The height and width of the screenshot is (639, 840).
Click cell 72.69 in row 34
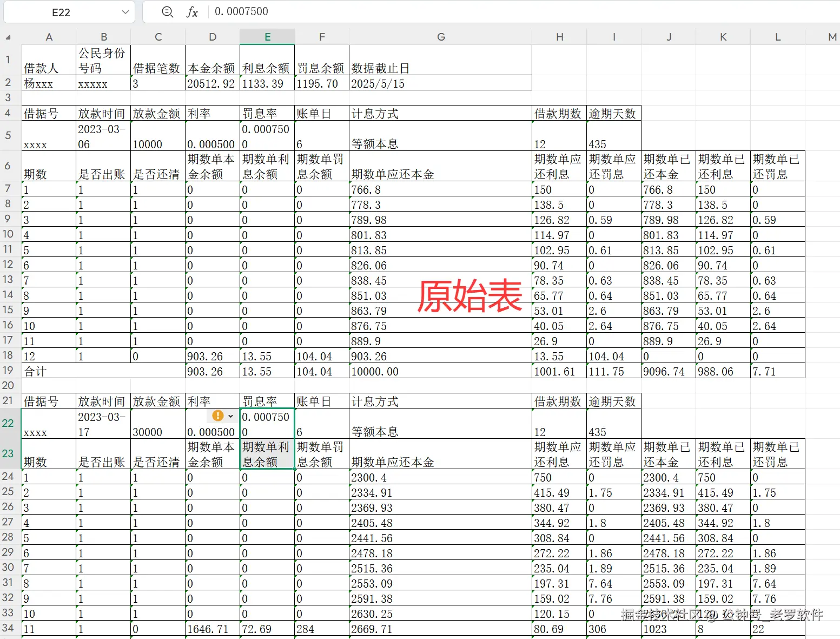[267, 629]
